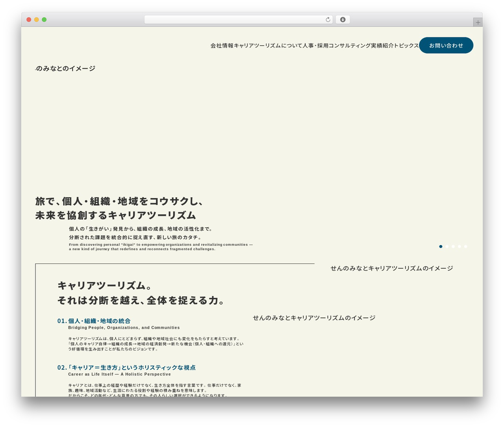Viewport: 504px width, 427px height.
Task: Click subtitle Career as Life Itself — A Holistic Perspective
Action: click(120, 374)
